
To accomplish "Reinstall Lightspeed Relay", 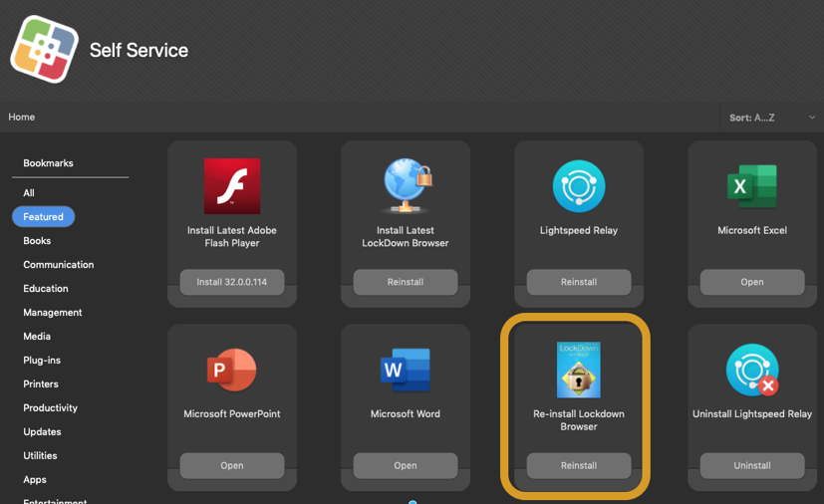I will [x=579, y=282].
